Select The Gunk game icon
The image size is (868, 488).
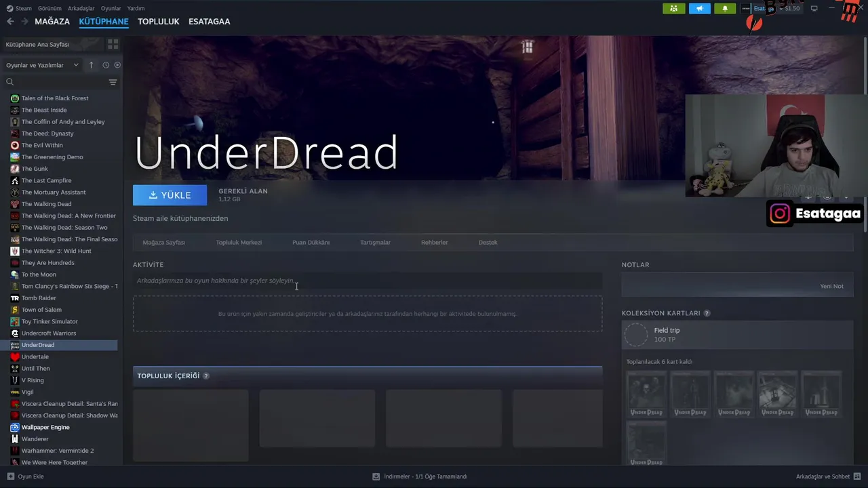pos(15,169)
